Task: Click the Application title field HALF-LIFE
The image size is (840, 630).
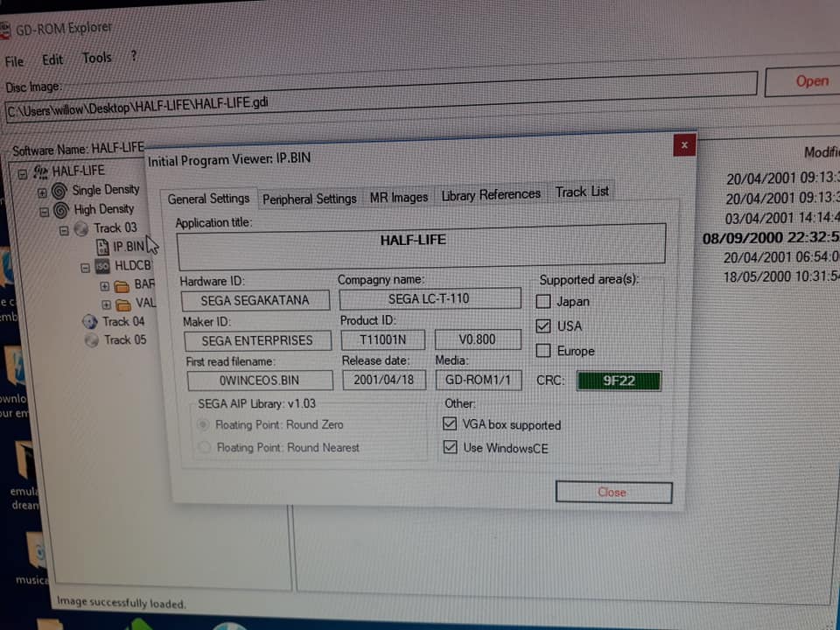Action: click(421, 246)
